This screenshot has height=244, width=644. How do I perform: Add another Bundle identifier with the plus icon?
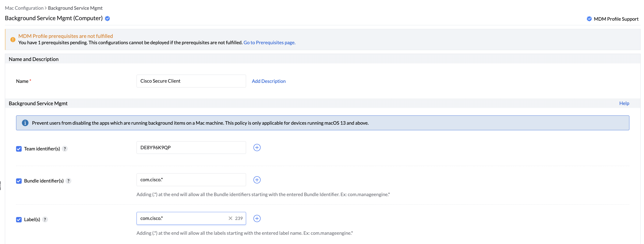pos(257,180)
